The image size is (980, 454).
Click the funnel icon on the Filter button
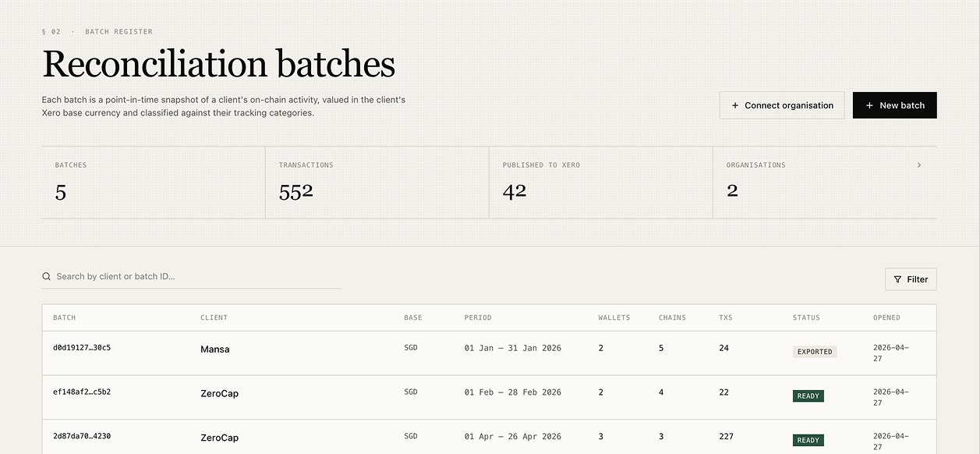(x=897, y=279)
